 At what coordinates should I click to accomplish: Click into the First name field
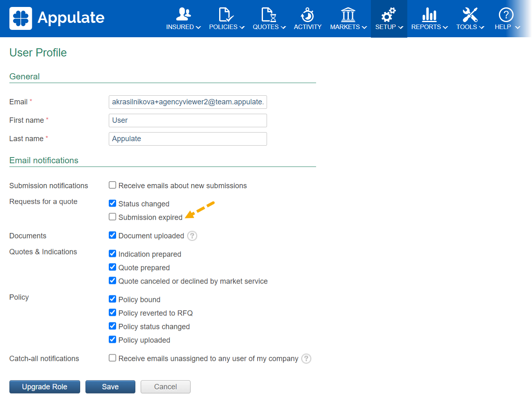188,120
